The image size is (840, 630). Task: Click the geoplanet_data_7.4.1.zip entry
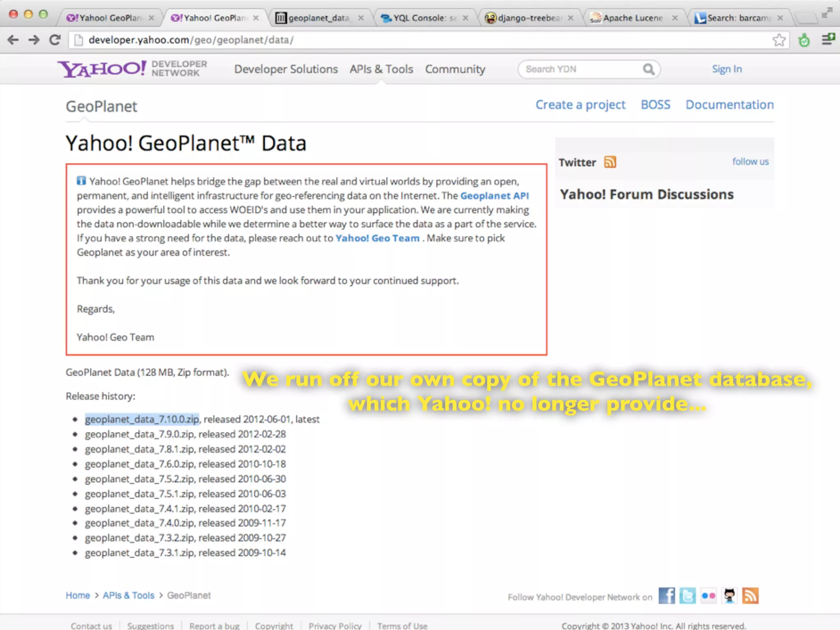[139, 509]
